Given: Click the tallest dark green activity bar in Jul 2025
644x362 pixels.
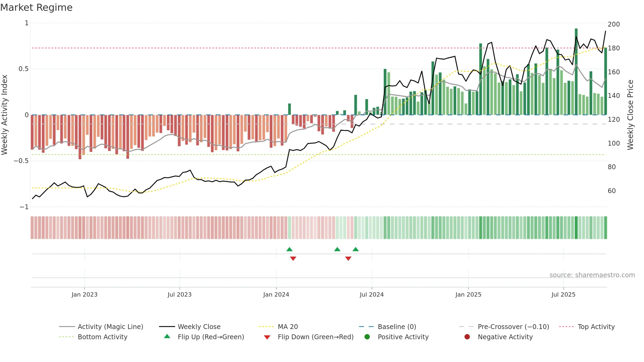Looking at the screenshot, I should (x=576, y=72).
